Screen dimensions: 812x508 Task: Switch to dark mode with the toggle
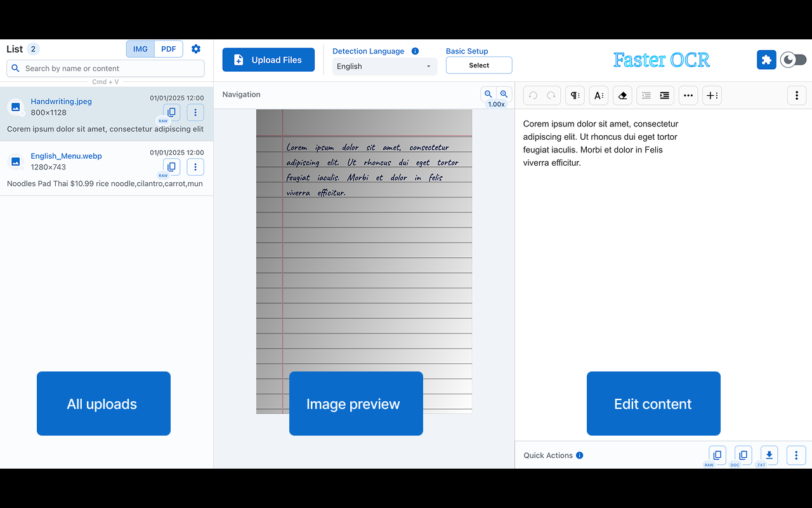click(x=792, y=59)
